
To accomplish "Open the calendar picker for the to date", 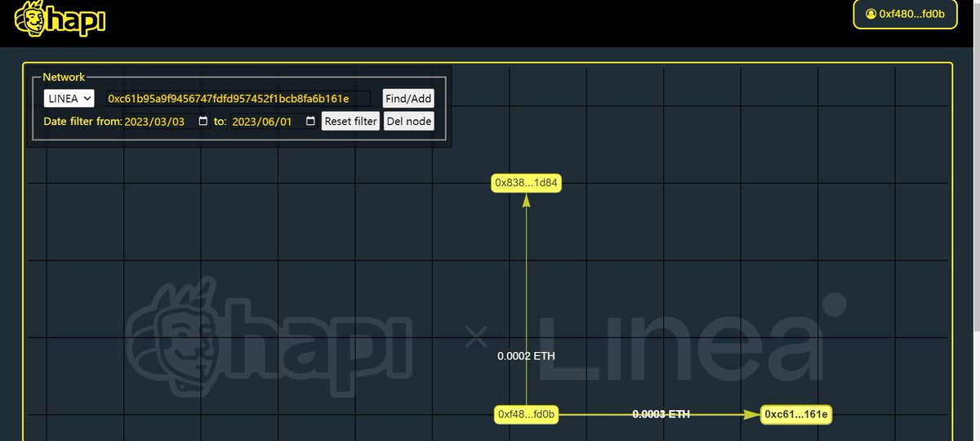I will pos(310,121).
